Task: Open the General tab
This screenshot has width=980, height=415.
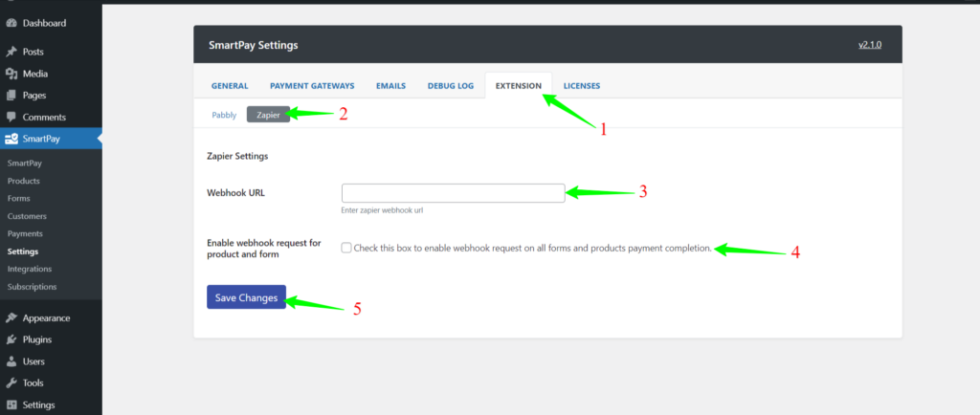Action: pos(230,86)
